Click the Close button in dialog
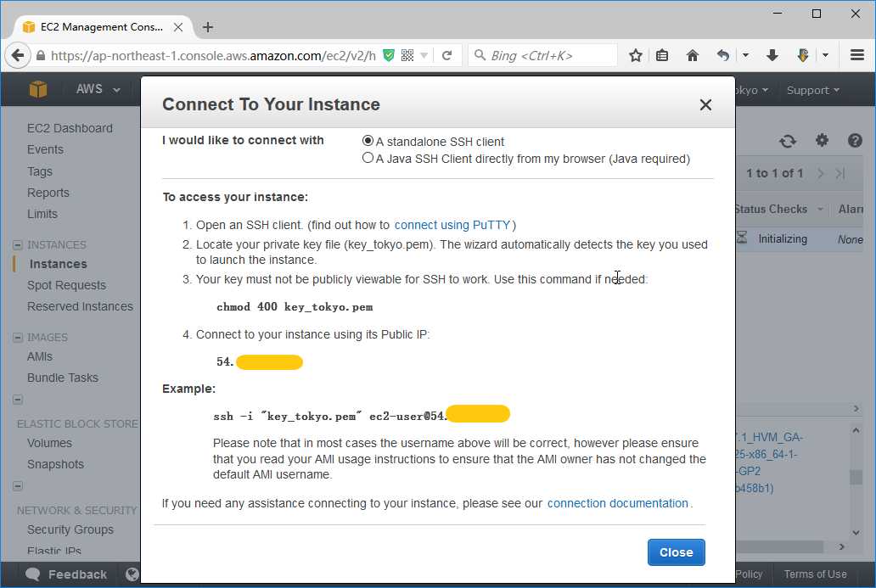 point(676,552)
